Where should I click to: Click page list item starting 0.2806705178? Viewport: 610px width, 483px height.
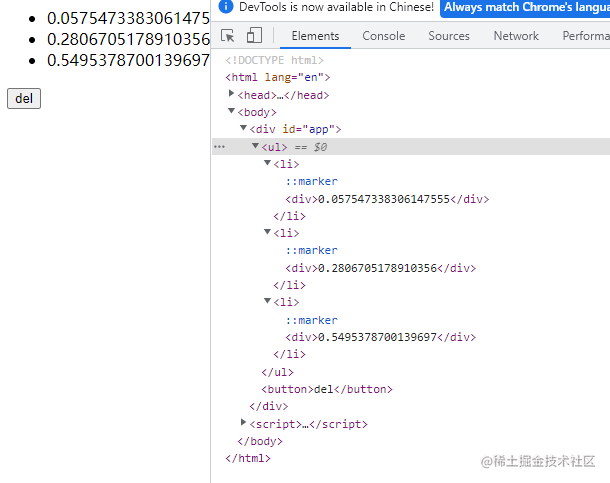click(x=128, y=39)
